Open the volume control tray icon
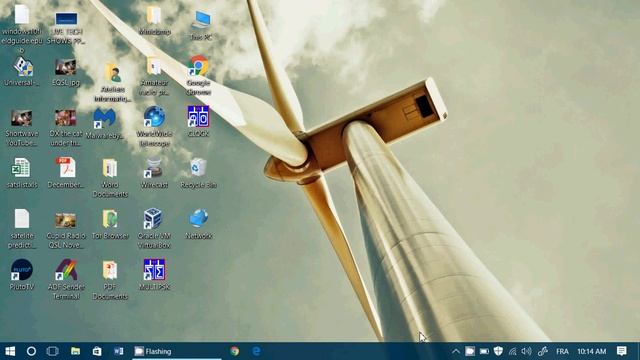 (x=527, y=351)
